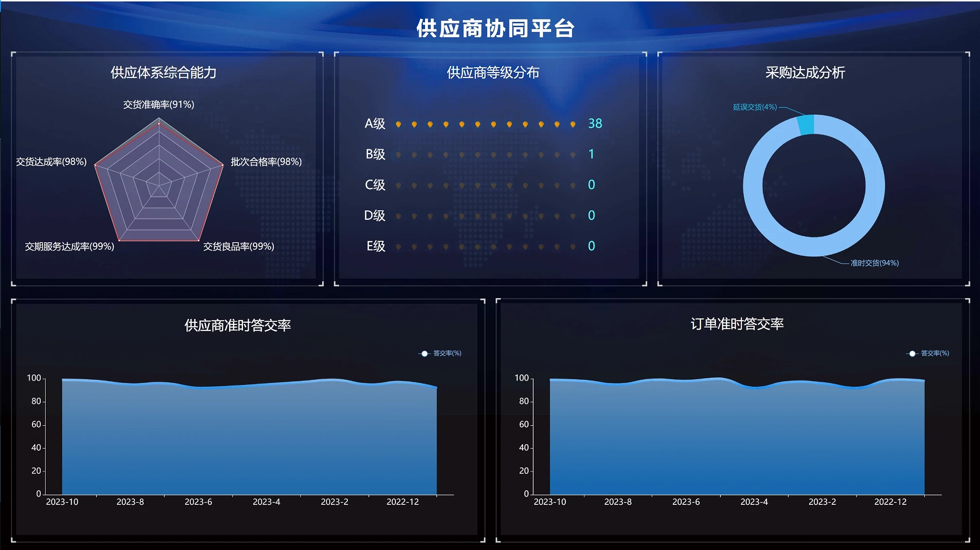Click the 交期服务达成率(99%) radar label
Viewport: 980px width, 550px height.
69,247
